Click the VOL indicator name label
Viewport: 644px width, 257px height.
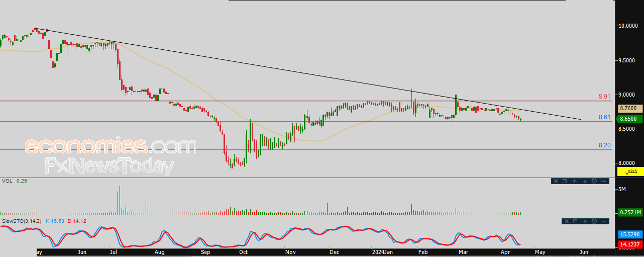(8, 181)
